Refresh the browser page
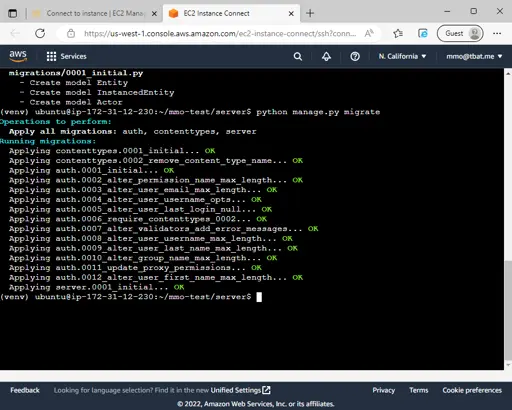Screen dimensions: 512x410 click(x=40, y=33)
